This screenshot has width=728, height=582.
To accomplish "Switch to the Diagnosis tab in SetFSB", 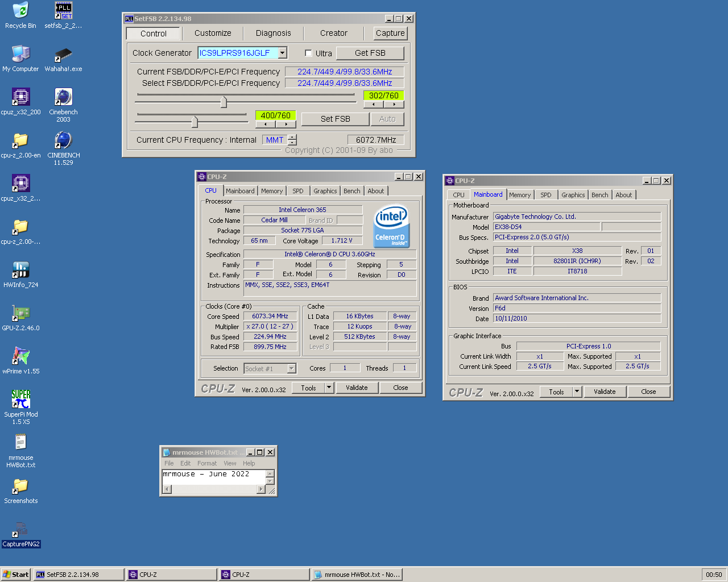I will [273, 33].
